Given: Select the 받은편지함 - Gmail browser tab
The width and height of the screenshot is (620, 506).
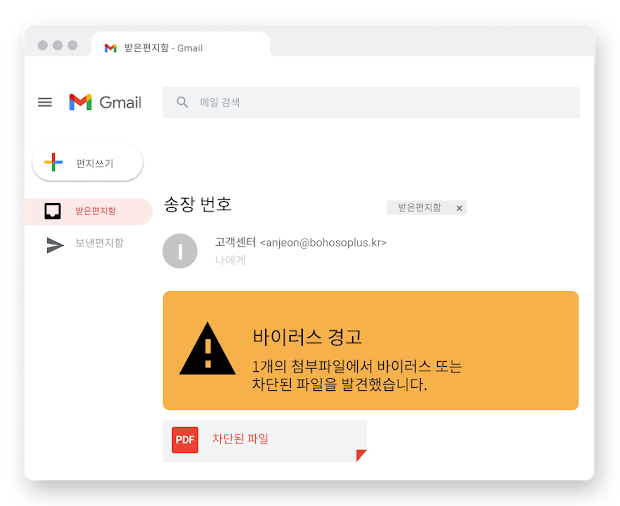Looking at the screenshot, I should [181, 44].
